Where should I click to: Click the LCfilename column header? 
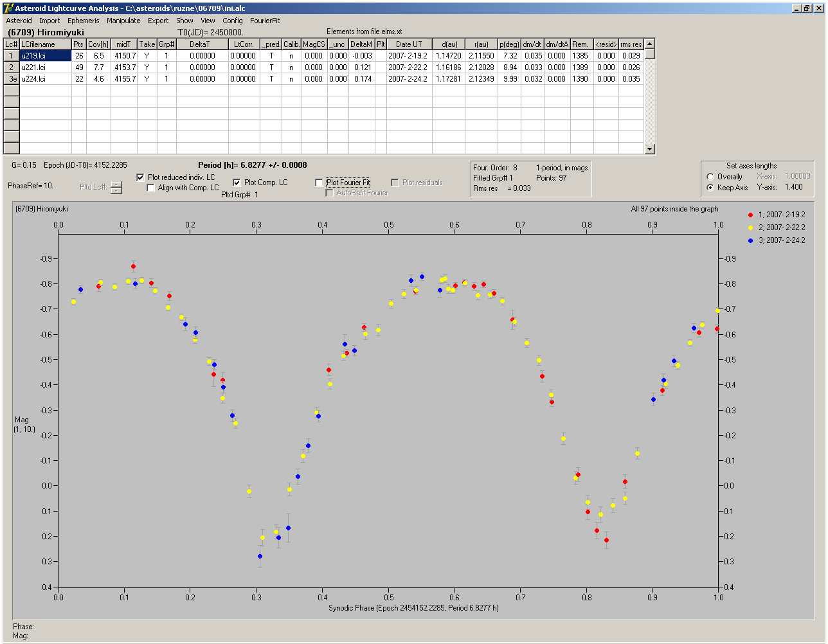pos(46,44)
